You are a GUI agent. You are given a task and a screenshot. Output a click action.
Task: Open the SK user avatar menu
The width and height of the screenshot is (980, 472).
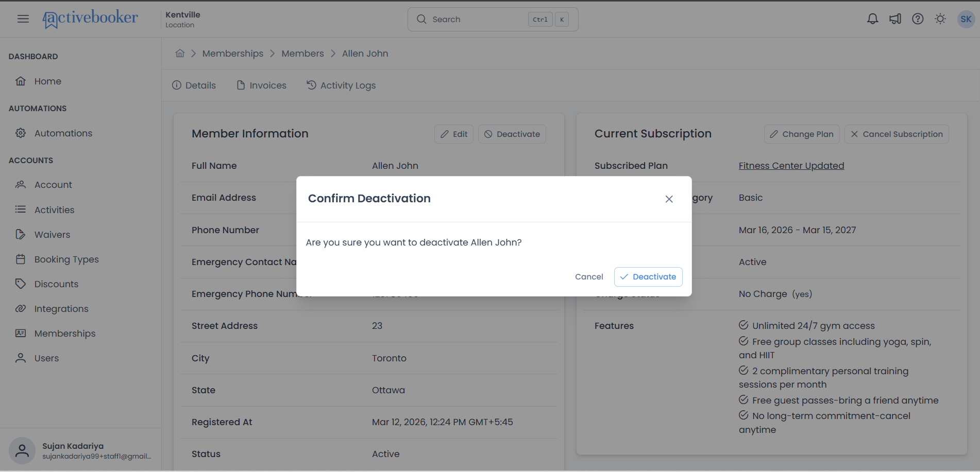(x=966, y=19)
